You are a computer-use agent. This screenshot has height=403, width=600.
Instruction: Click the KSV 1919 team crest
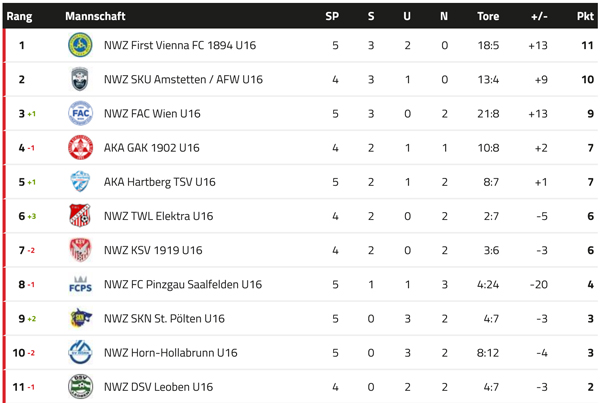[x=80, y=250]
